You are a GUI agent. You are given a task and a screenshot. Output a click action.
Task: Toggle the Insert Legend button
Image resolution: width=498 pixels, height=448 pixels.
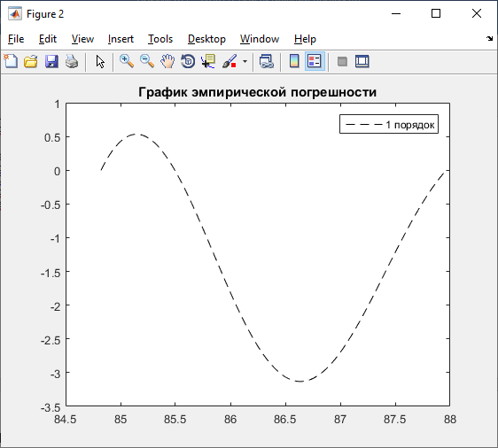click(315, 61)
